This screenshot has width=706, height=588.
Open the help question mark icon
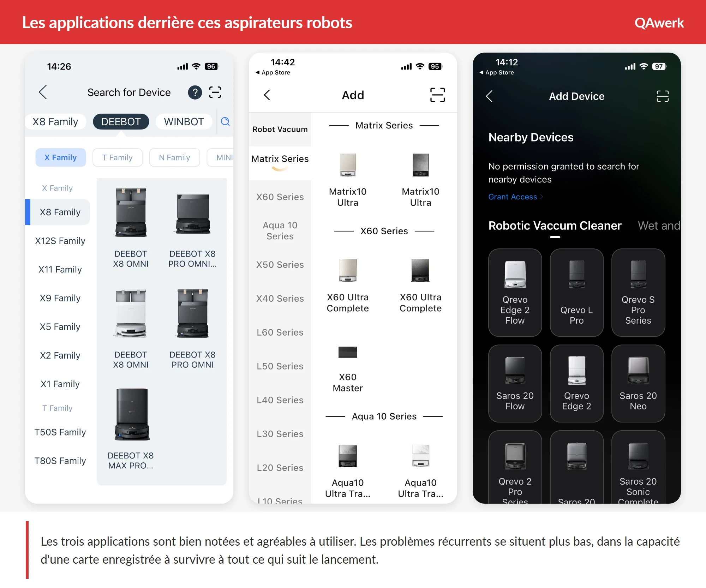[195, 92]
